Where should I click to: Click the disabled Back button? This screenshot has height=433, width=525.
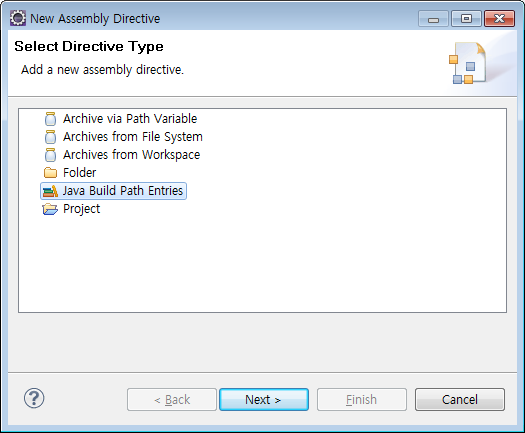pyautogui.click(x=172, y=400)
